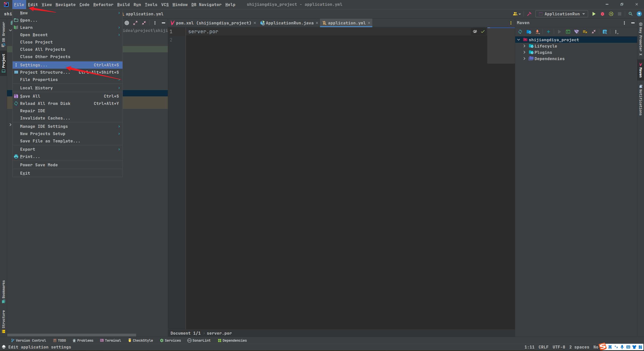Choose Invalidate Caches... from File menu
Screen dimensions: 644x351
(67, 118)
